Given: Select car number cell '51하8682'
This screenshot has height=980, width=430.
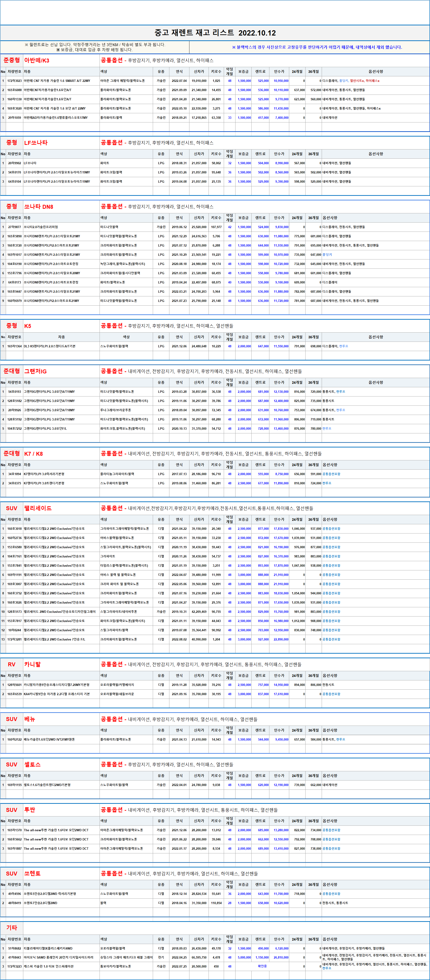Looking at the screenshot, I should point(15,948).
